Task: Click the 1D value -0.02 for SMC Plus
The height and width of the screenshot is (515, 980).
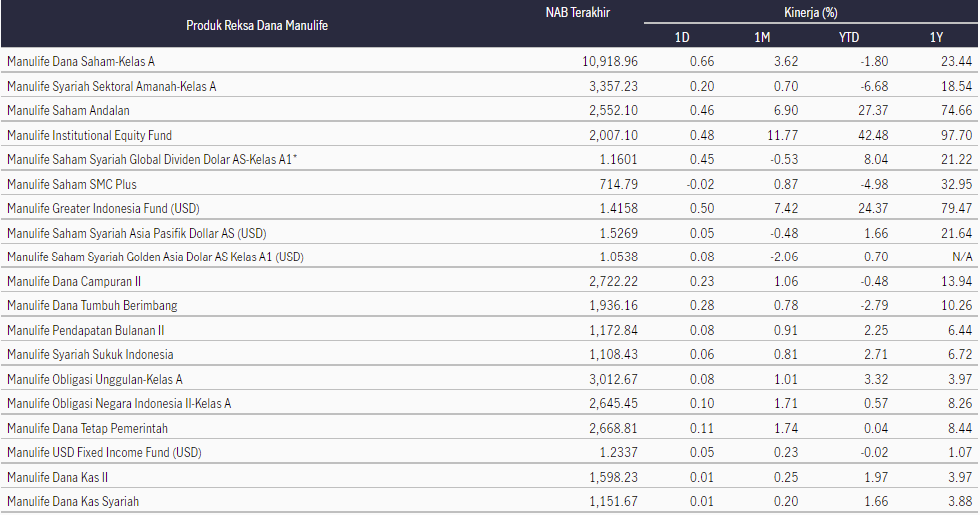Action: [x=700, y=185]
